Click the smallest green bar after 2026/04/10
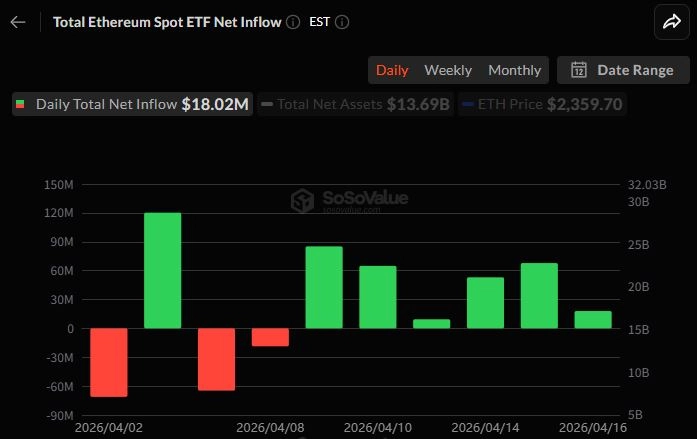This screenshot has width=697, height=439. point(432,324)
